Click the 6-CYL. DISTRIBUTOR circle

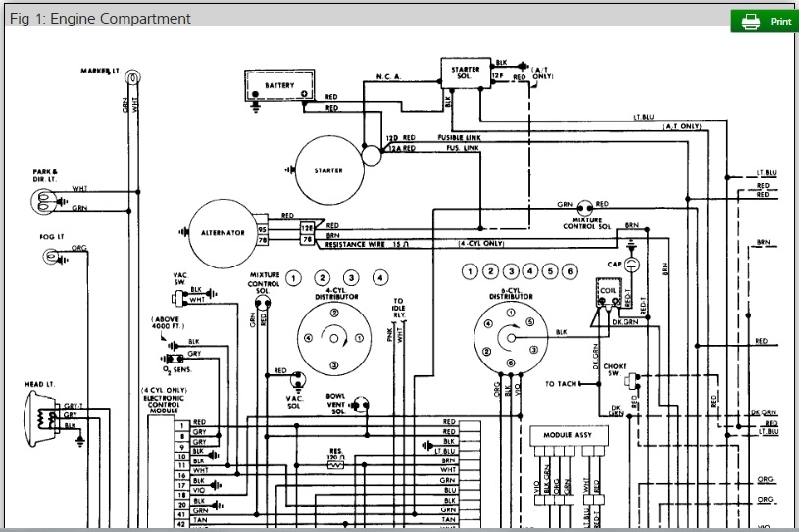pyautogui.click(x=511, y=338)
